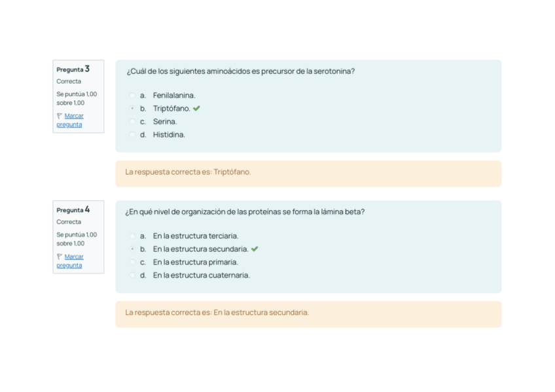Select the estructura secundaria radio button
Viewport: 555px width, 392px height.
(133, 249)
